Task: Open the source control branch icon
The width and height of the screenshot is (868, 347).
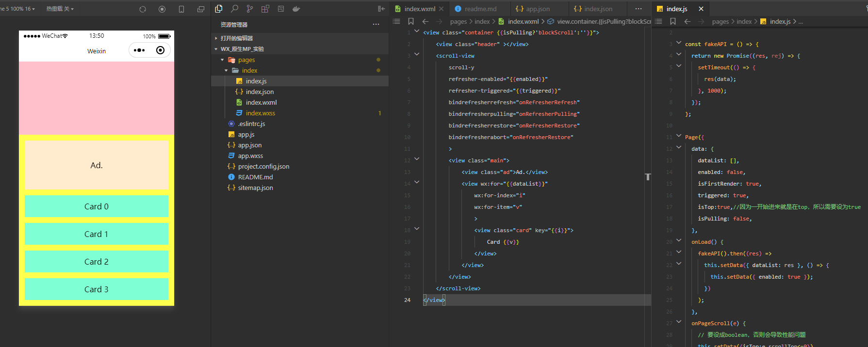Action: [249, 9]
